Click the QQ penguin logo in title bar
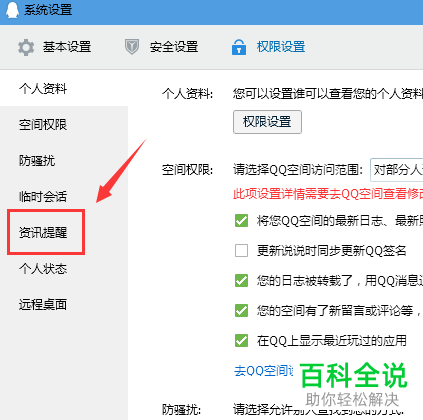 coord(12,10)
